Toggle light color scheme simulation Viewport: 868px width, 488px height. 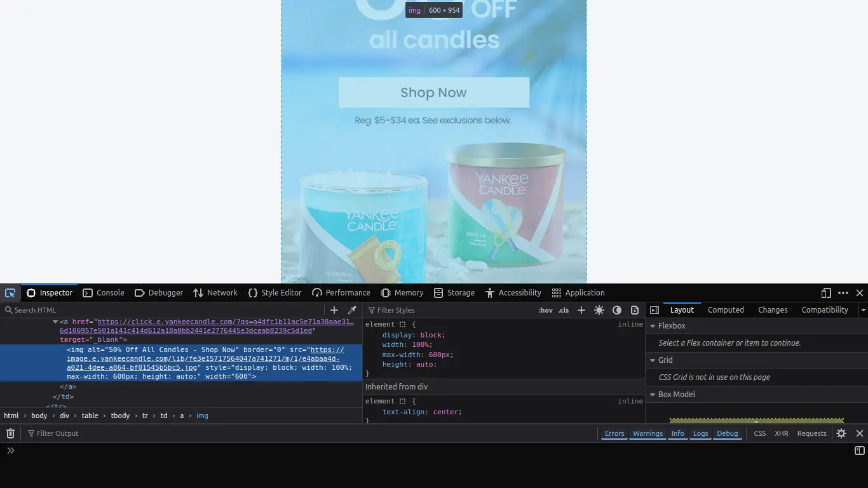click(599, 310)
